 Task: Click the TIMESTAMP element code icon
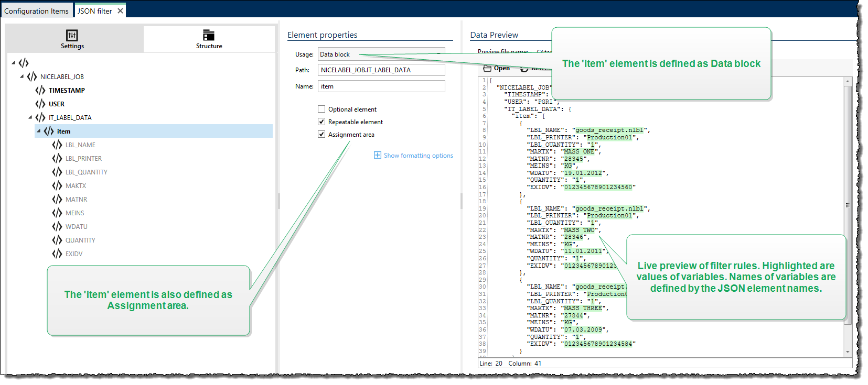click(x=40, y=90)
